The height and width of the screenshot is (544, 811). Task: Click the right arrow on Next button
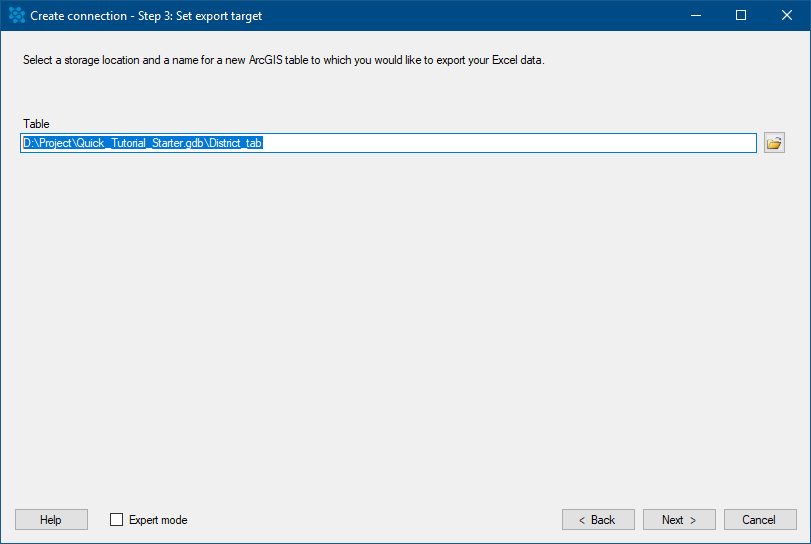click(x=693, y=520)
